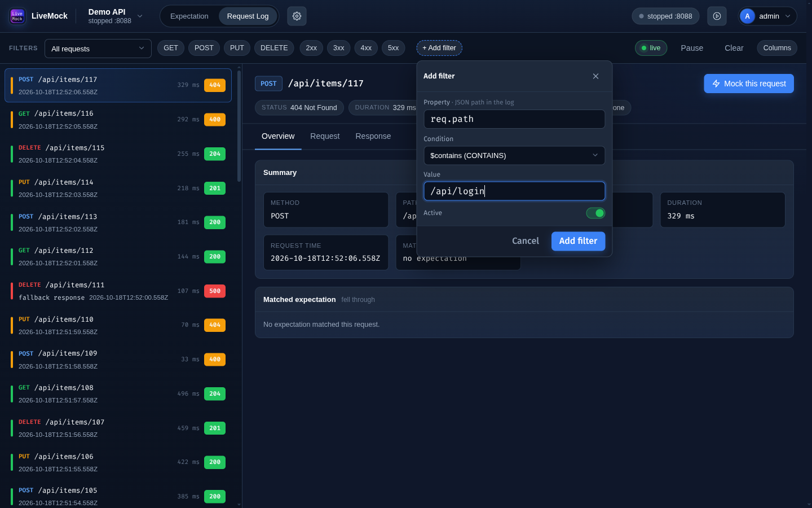Click the + Add filter chip
The width and height of the screenshot is (812, 508).
439,48
